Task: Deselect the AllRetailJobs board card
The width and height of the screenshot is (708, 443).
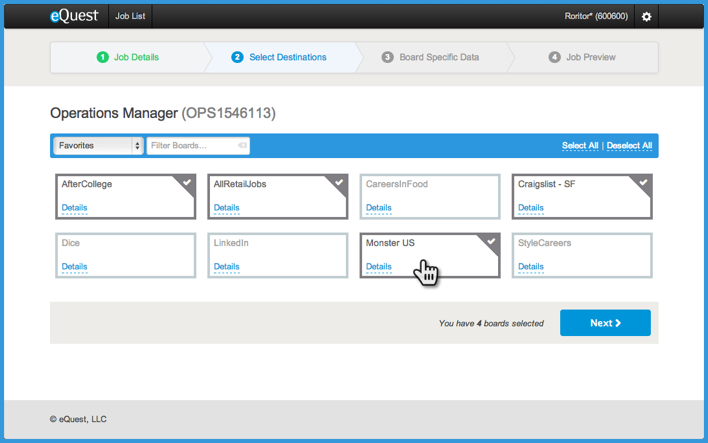Action: tap(278, 196)
